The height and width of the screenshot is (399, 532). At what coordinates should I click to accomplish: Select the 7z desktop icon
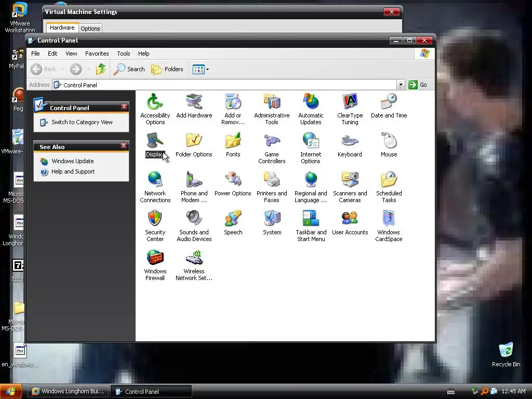point(18,270)
